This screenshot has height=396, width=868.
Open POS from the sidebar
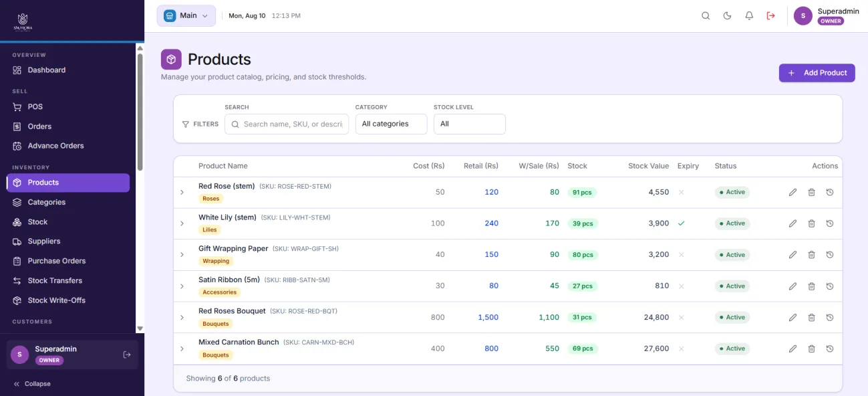pos(68,107)
